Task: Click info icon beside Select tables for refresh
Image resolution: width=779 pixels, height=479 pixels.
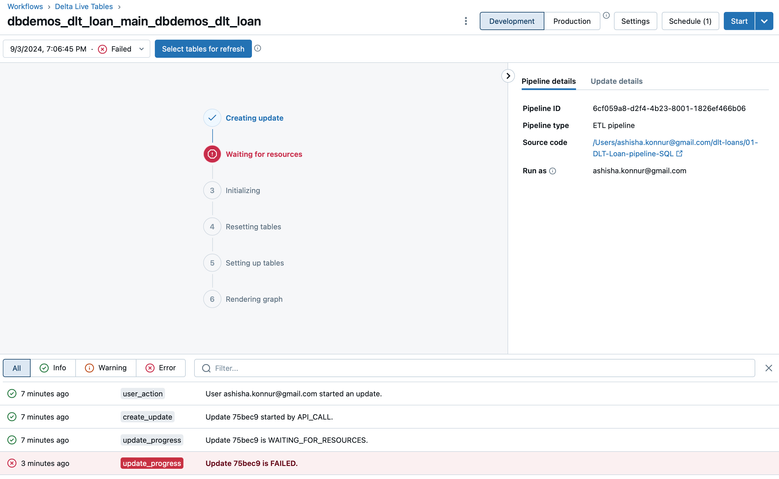Action: [x=258, y=48]
